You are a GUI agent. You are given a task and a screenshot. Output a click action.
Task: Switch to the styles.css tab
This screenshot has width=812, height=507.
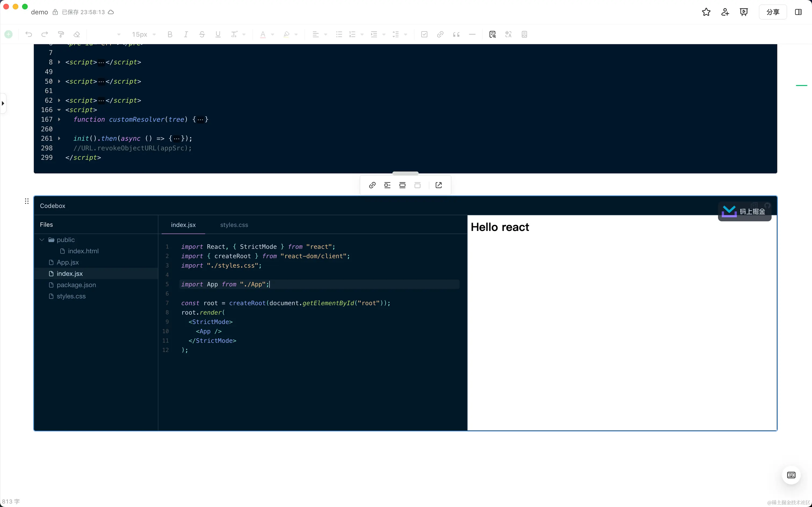pyautogui.click(x=234, y=225)
